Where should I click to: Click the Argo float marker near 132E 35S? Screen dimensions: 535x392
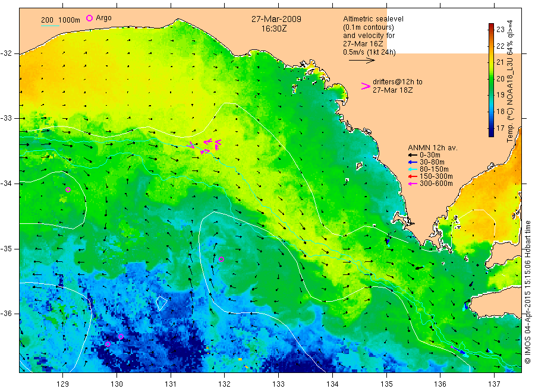point(221,260)
